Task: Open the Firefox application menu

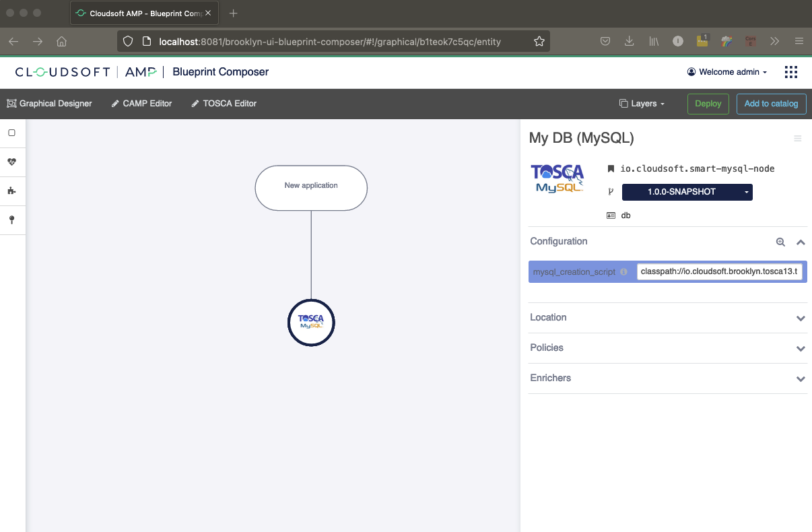Action: pos(799,42)
